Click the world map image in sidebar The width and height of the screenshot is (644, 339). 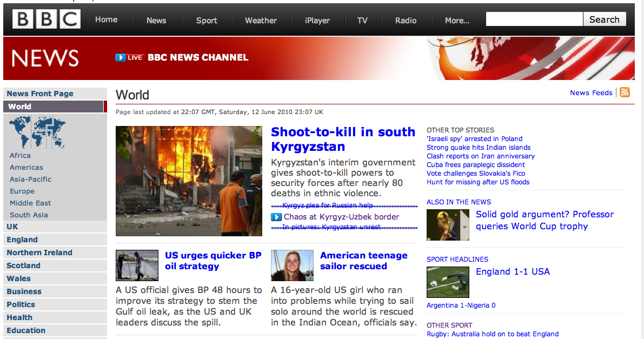click(37, 132)
